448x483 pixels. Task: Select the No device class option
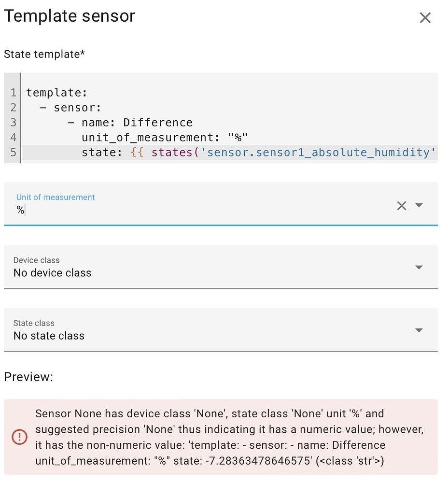[52, 272]
